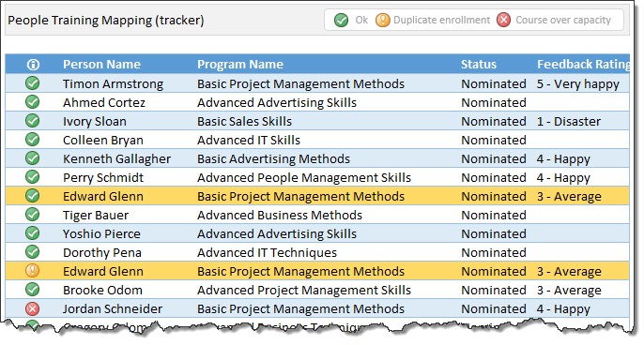Click the Person Name column header
Viewport: 644px width, 345px height.
(x=101, y=65)
